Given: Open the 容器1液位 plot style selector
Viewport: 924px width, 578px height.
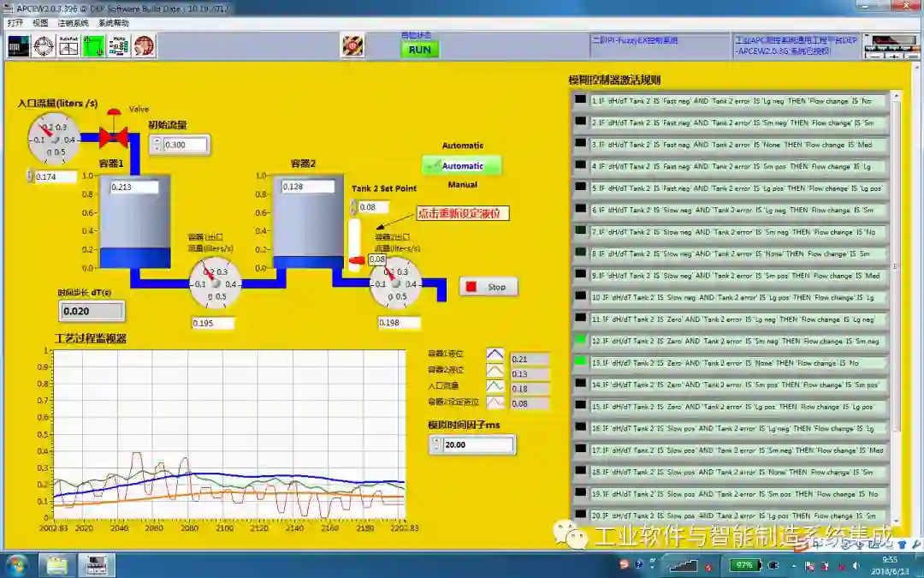Looking at the screenshot, I should (x=495, y=355).
